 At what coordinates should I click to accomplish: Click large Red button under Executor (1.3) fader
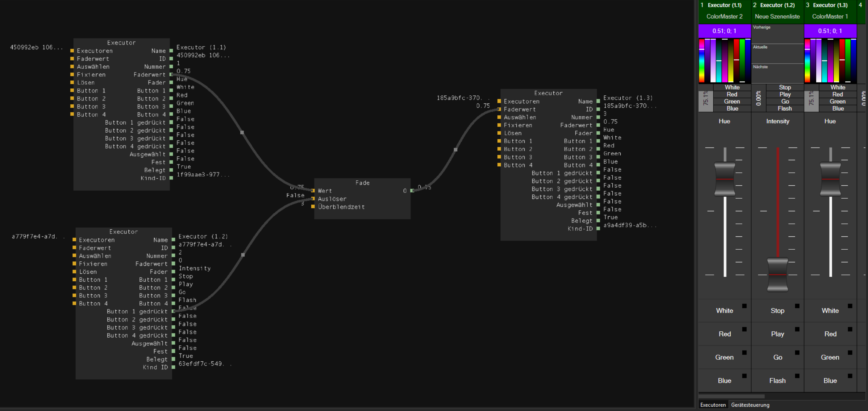(830, 334)
